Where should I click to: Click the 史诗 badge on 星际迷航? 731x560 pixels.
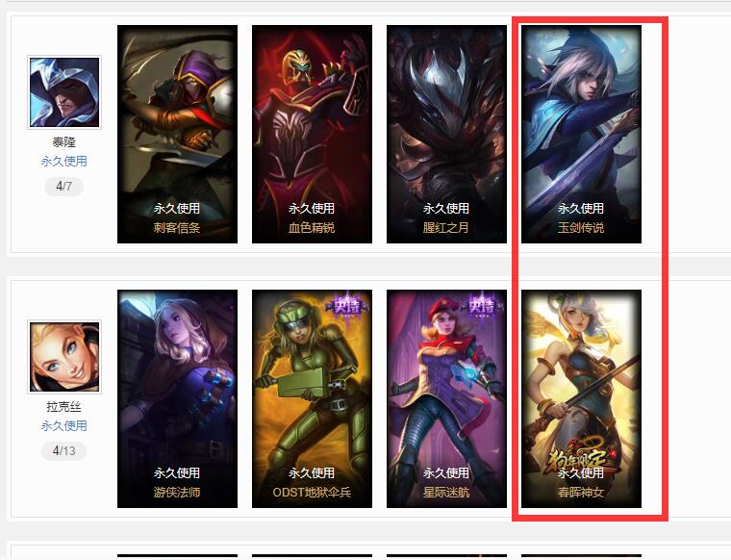pos(482,305)
